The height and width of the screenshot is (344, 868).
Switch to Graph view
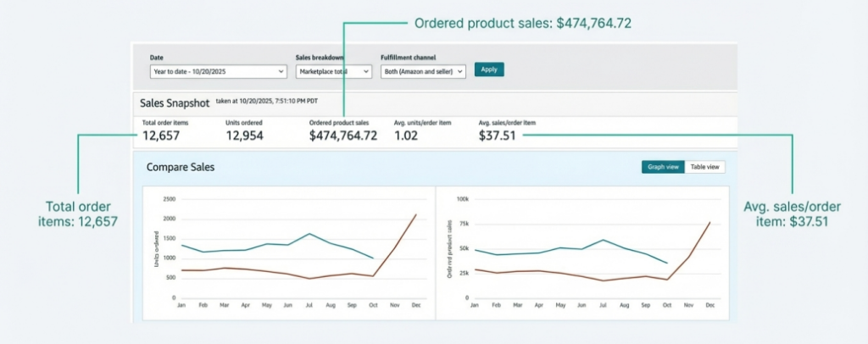coord(662,167)
